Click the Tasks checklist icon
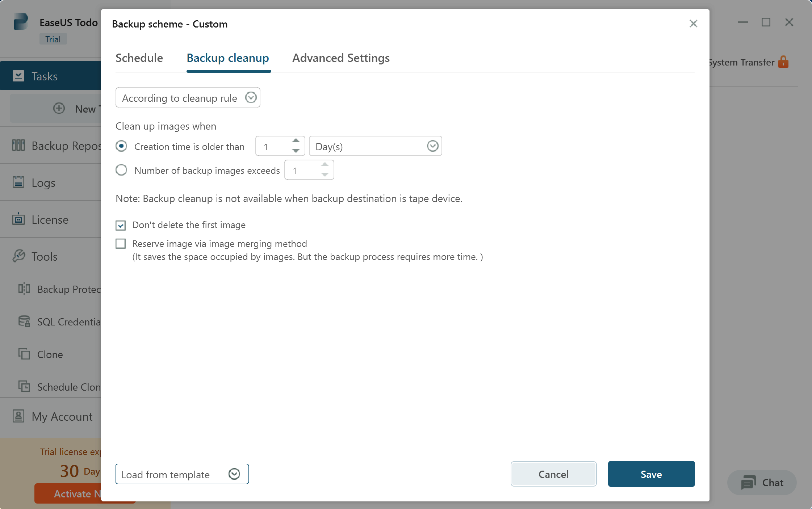The height and width of the screenshot is (509, 812). 18,76
